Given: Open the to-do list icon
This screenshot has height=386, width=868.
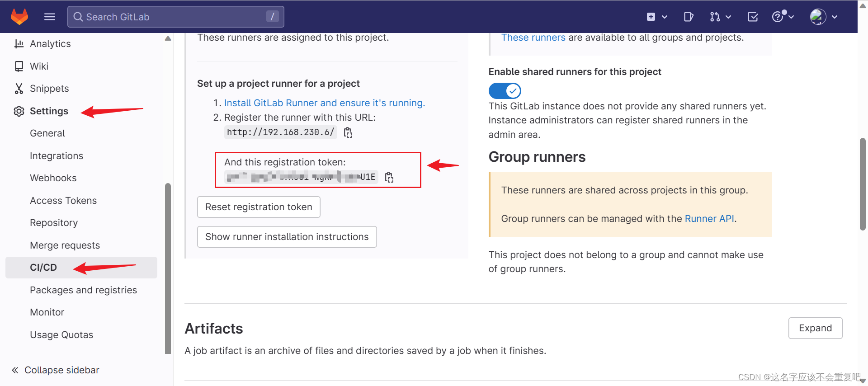Looking at the screenshot, I should click(x=753, y=17).
